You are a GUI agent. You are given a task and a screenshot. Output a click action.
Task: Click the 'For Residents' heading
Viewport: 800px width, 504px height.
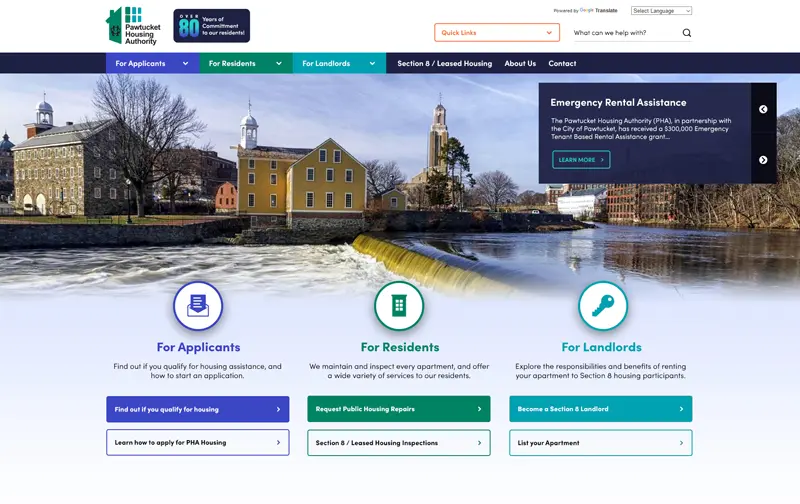coord(399,347)
